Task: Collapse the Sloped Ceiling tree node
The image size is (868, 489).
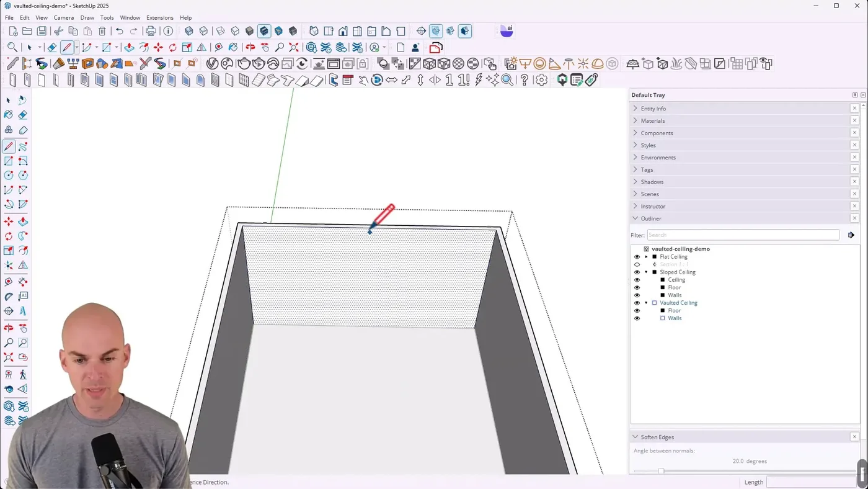Action: [x=646, y=272]
